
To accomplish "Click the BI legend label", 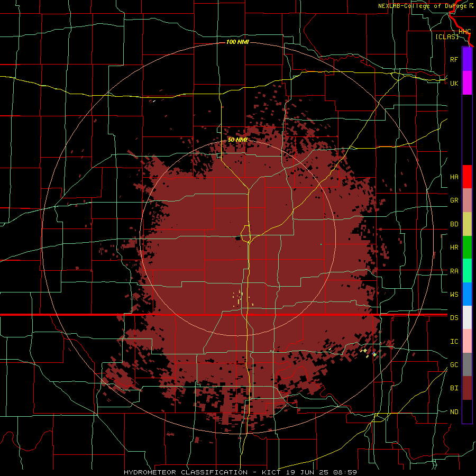I will click(x=454, y=388).
